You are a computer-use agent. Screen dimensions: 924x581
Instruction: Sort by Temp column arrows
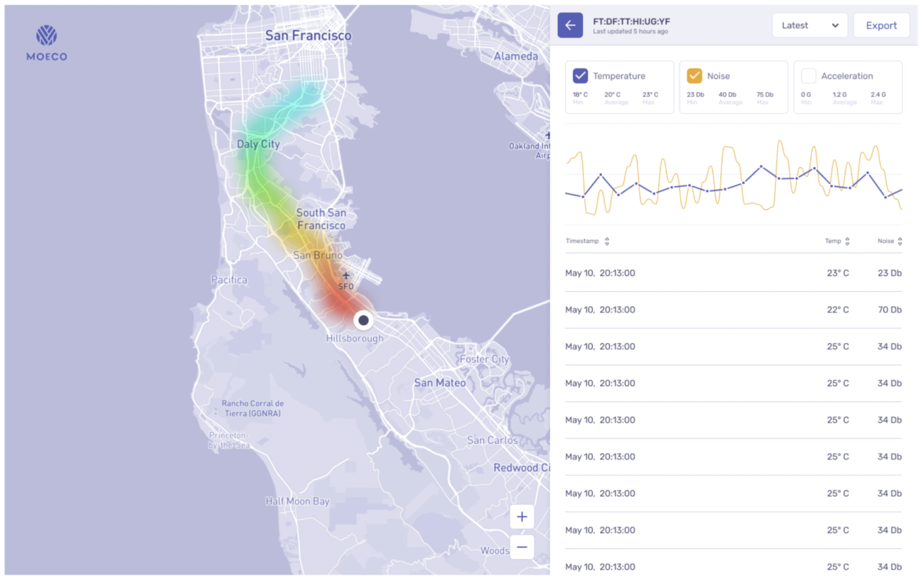[x=847, y=241]
